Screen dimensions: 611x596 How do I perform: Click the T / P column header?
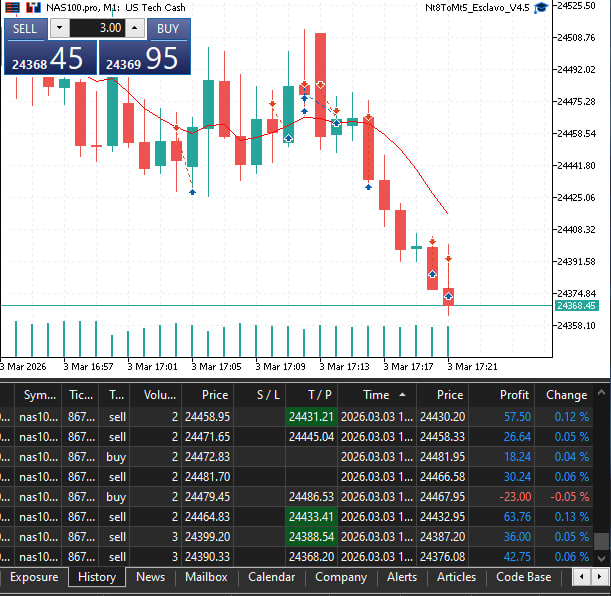(x=320, y=395)
